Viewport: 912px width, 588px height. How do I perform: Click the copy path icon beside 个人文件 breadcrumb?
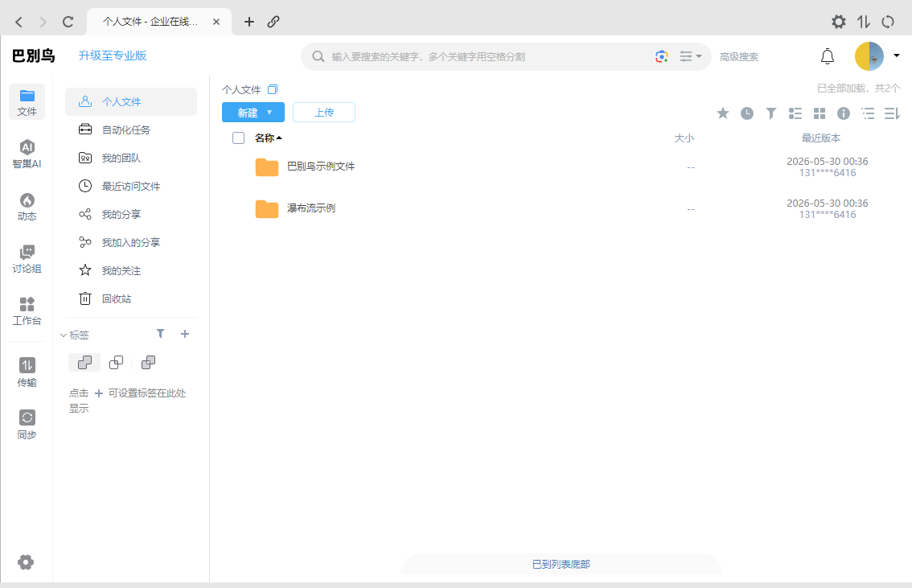pos(273,89)
